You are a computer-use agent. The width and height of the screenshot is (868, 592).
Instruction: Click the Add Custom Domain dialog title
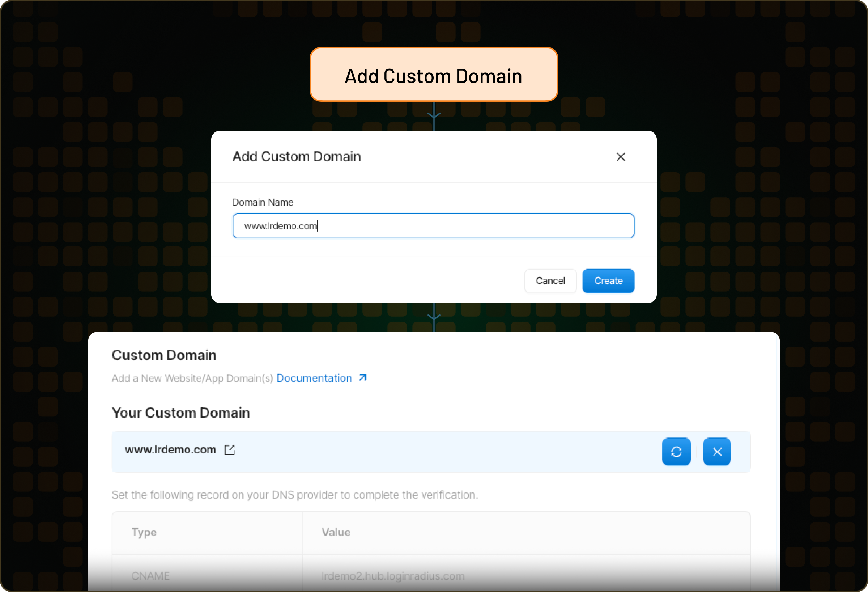point(297,157)
